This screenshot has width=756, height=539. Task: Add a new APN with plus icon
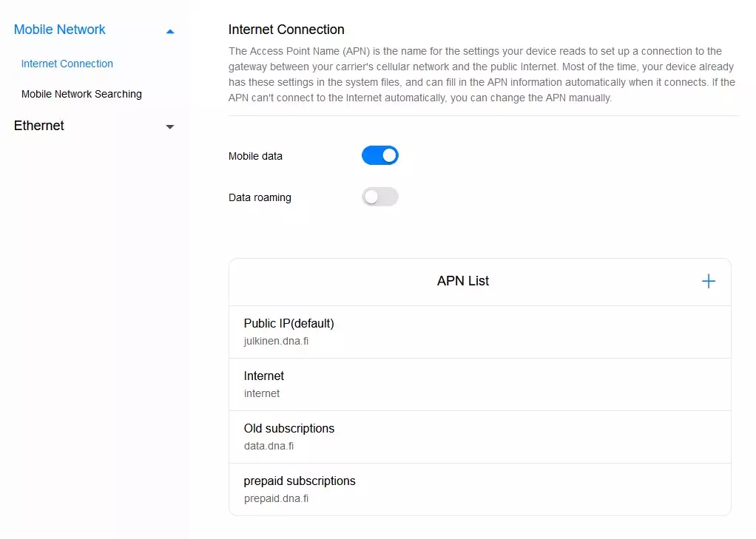click(708, 281)
